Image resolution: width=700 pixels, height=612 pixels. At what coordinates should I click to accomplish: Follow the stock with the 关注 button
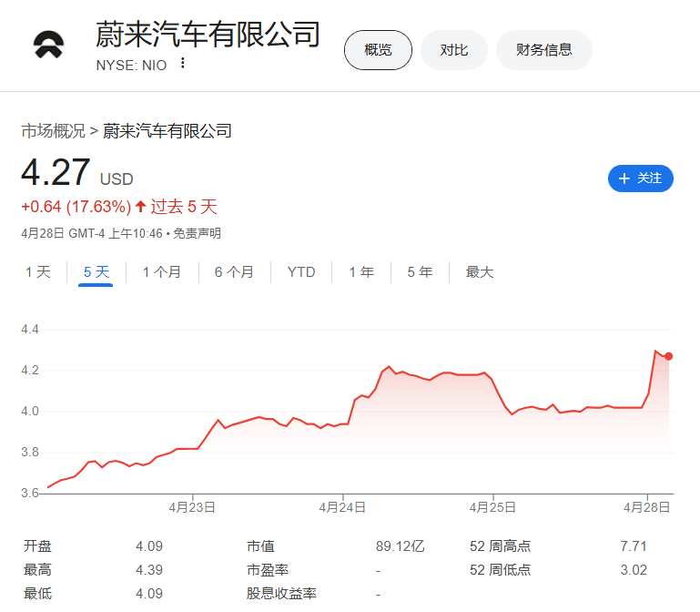click(640, 178)
